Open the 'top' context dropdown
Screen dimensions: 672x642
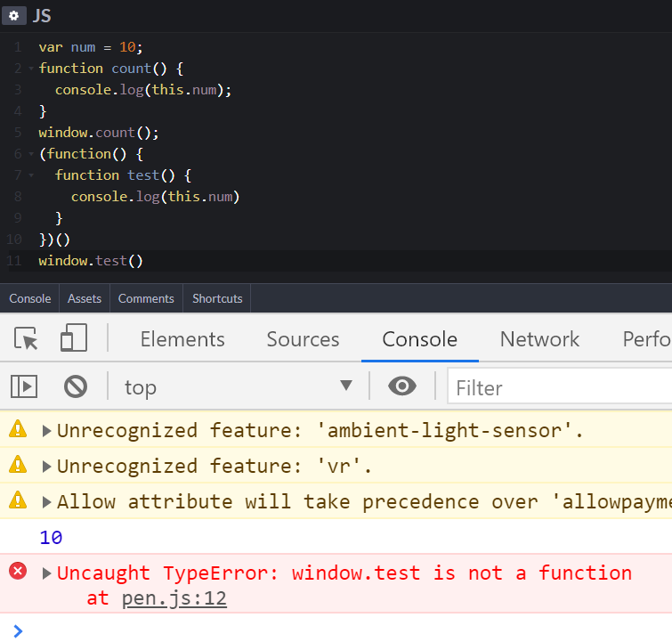point(239,386)
